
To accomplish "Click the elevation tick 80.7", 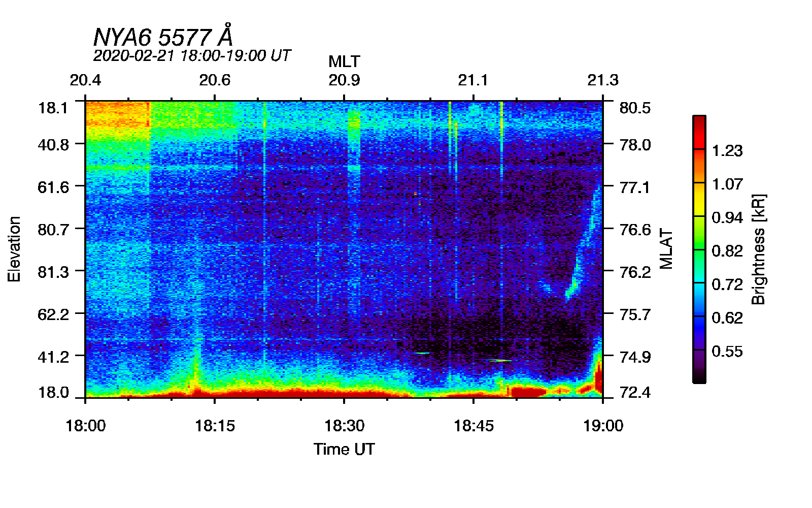I will (x=53, y=230).
